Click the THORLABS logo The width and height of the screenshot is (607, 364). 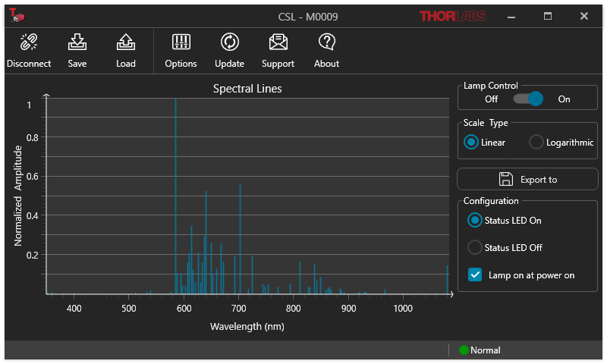(453, 16)
